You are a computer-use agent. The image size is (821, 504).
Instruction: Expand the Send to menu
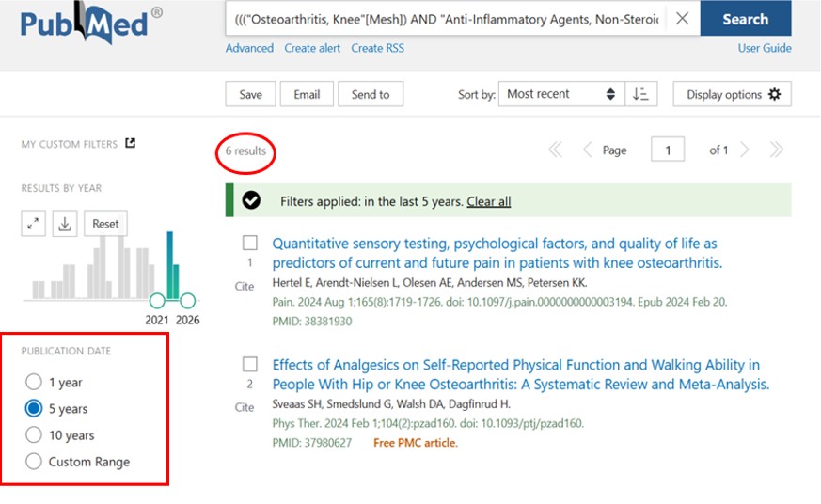pos(371,94)
